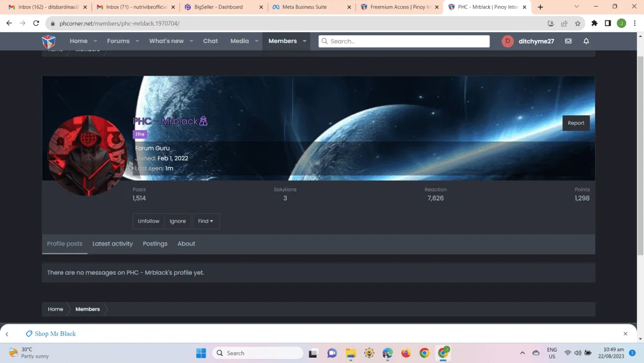
Task: Open File Explorer from taskbar
Action: 351,353
